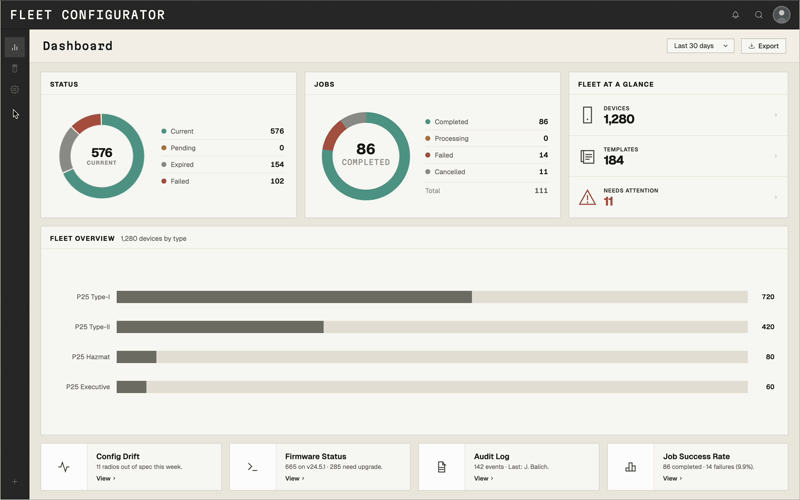Image resolution: width=800 pixels, height=500 pixels.
Task: Open the user profile avatar
Action: click(782, 15)
